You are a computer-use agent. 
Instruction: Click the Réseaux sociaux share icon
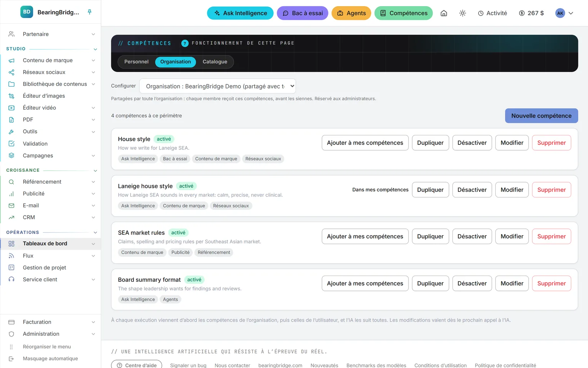coord(11,72)
